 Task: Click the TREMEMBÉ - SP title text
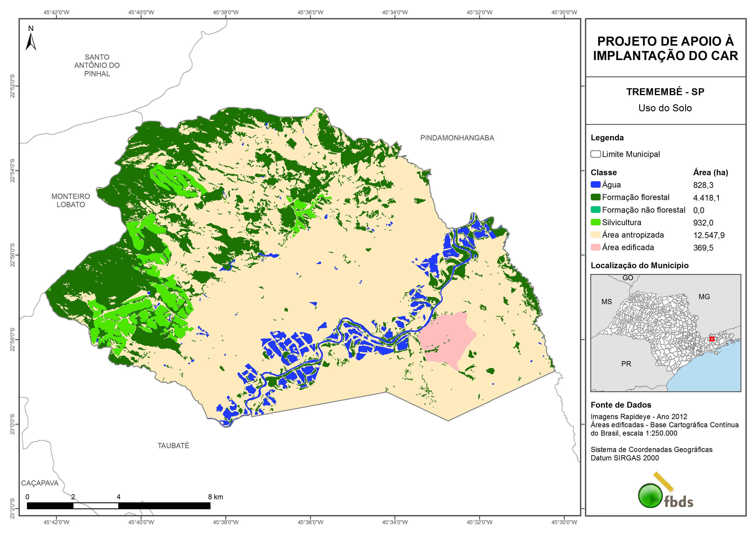tap(665, 92)
